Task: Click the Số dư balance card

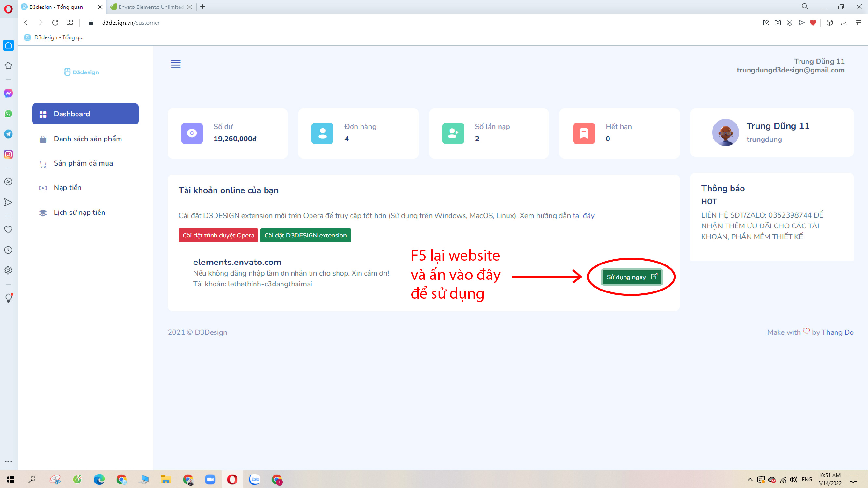Action: [227, 133]
